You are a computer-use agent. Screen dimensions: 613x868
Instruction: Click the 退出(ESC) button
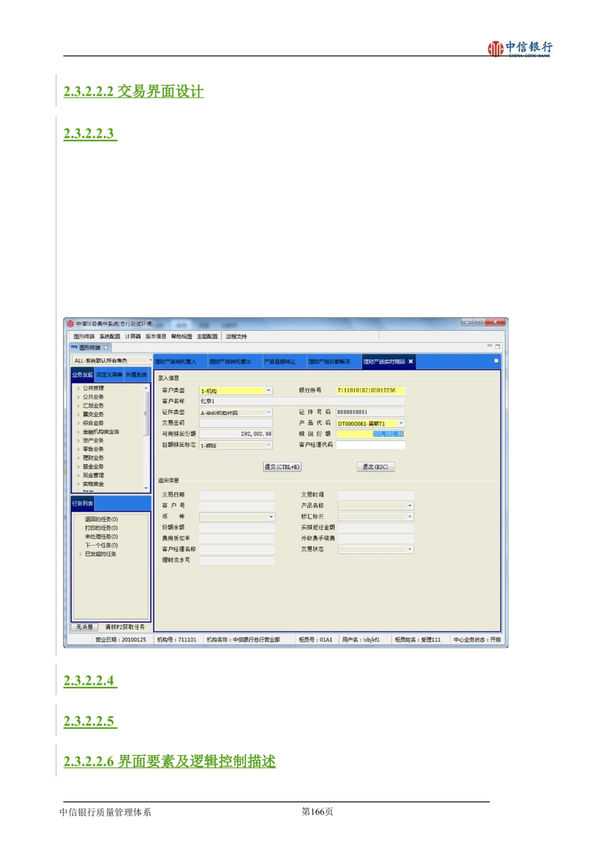[x=375, y=467]
